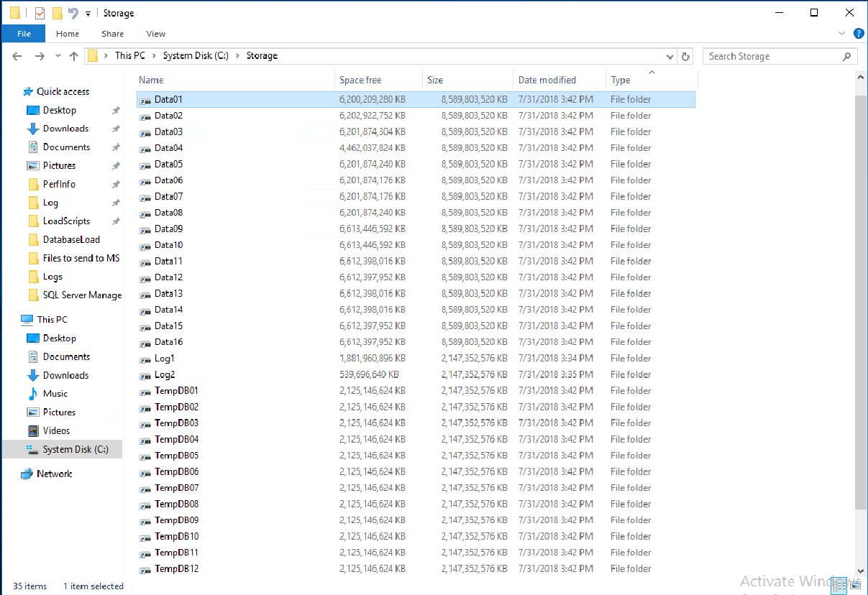This screenshot has height=595, width=868.
Task: Select the Data12 row
Action: coord(416,277)
